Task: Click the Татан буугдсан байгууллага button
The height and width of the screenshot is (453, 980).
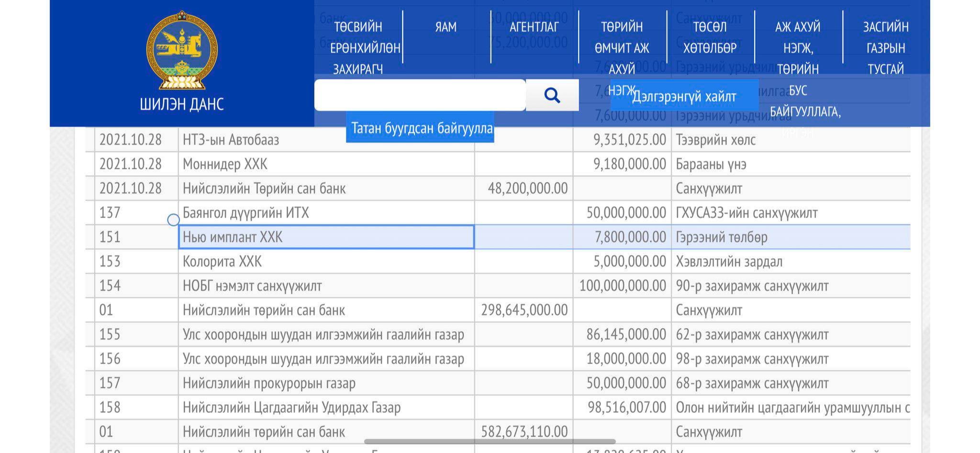Action: (x=420, y=127)
